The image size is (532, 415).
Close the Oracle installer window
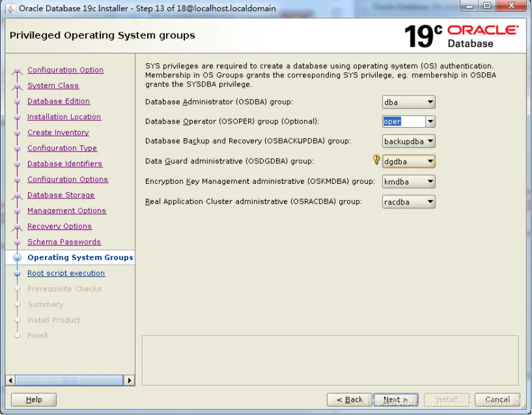pyautogui.click(x=512, y=5)
